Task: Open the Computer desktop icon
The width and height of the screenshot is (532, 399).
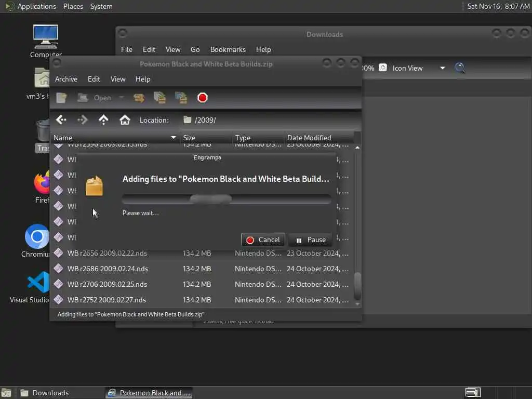Action: click(x=46, y=41)
